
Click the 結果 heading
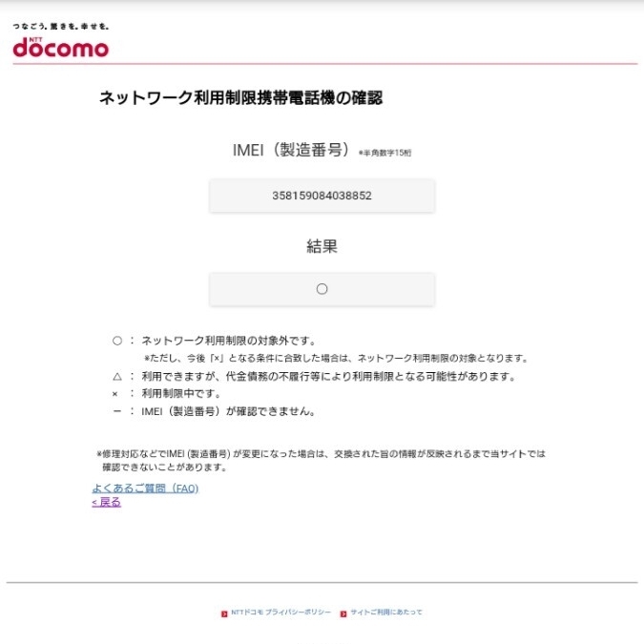tap(322, 246)
